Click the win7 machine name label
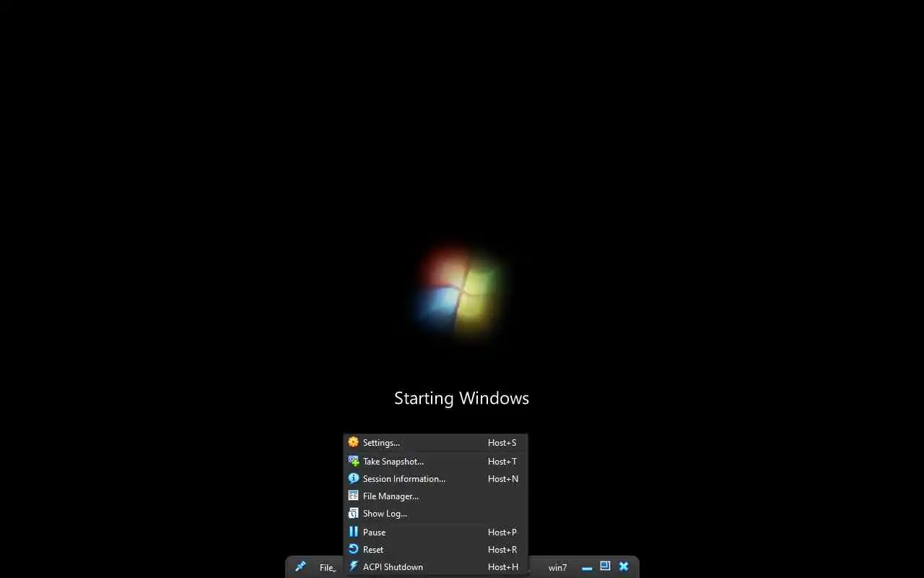Image resolution: width=924 pixels, height=578 pixels. (557, 568)
